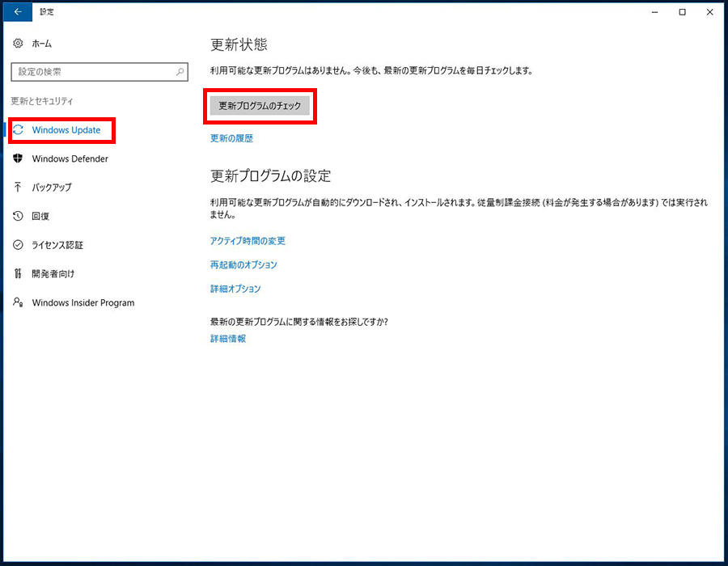Open 更新の履歴 link
728x566 pixels.
231,138
